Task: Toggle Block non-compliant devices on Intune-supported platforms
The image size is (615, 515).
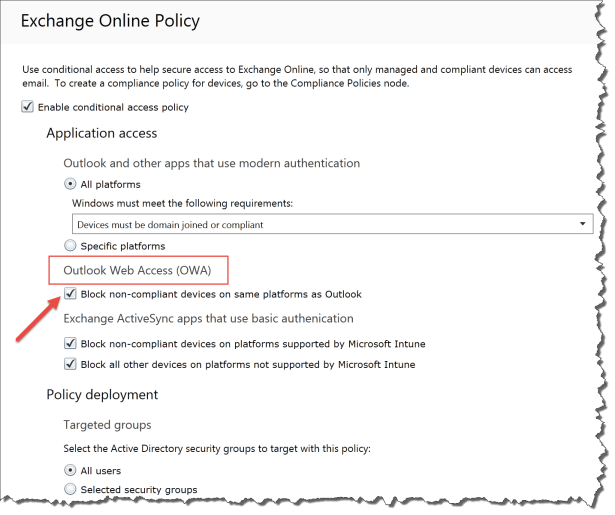Action: 70,343
